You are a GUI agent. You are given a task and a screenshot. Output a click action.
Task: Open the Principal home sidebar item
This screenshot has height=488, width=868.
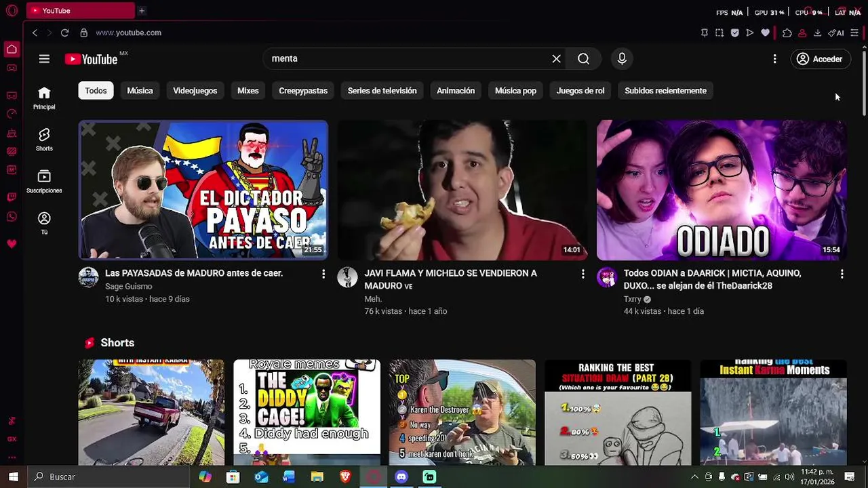[x=44, y=98]
